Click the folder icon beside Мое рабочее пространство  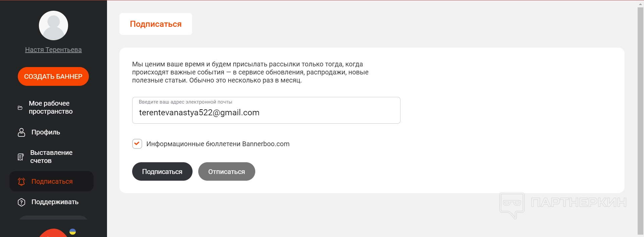point(20,108)
